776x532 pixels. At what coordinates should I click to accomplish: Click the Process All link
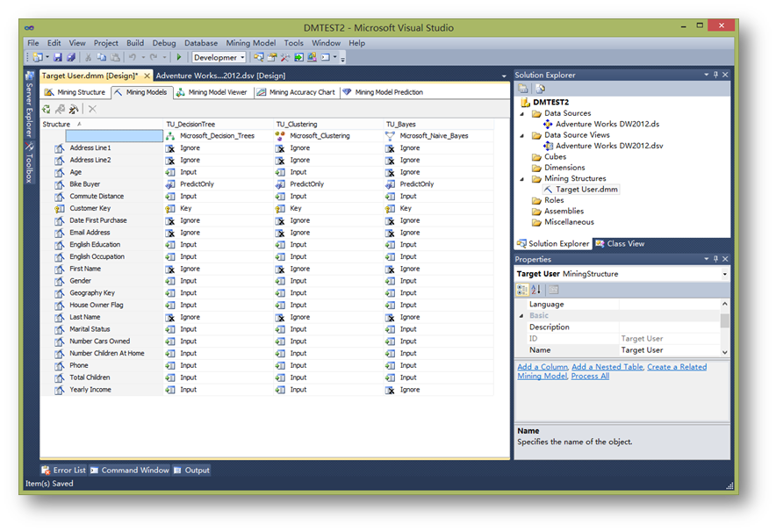590,376
